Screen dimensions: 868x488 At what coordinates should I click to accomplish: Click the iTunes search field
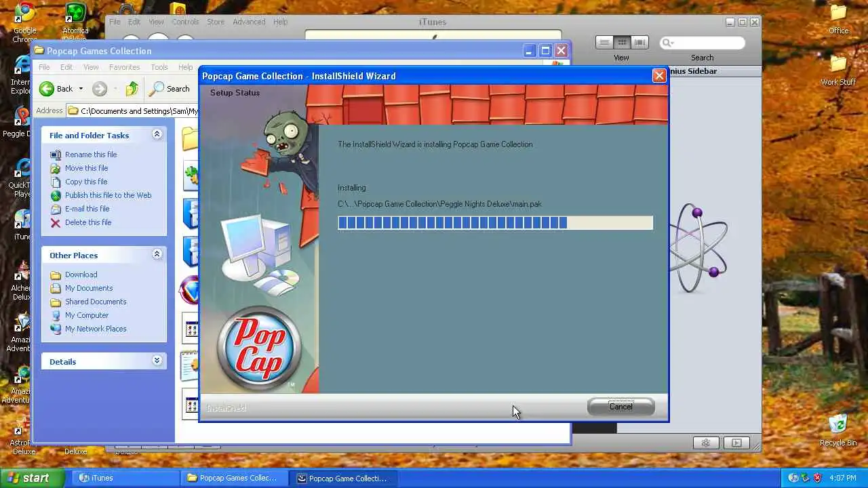pos(703,43)
